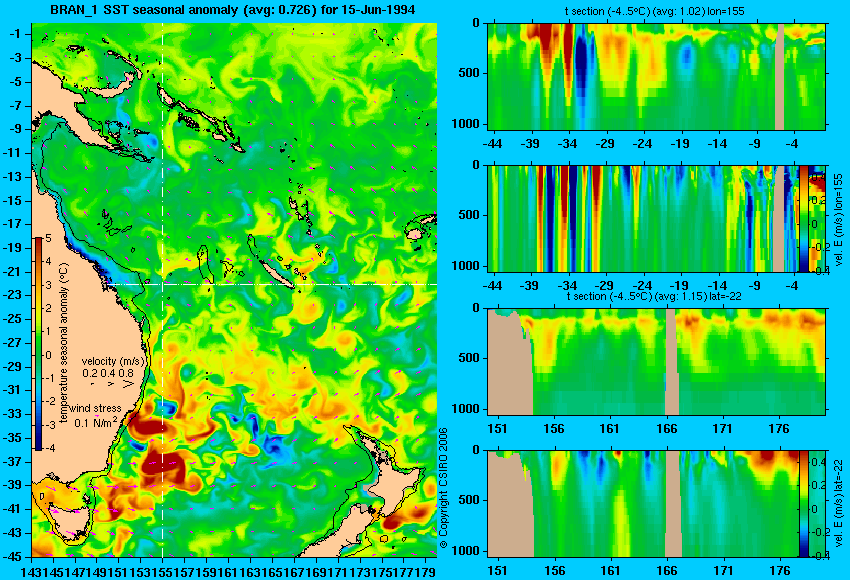Viewport: 850px width, 580px height.
Task: Click the value 0 on the temperature color bar
Action: click(x=48, y=355)
